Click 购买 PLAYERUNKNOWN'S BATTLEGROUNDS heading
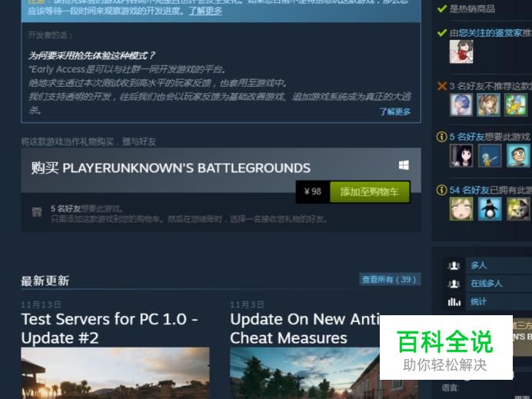The image size is (532, 399). 171,168
